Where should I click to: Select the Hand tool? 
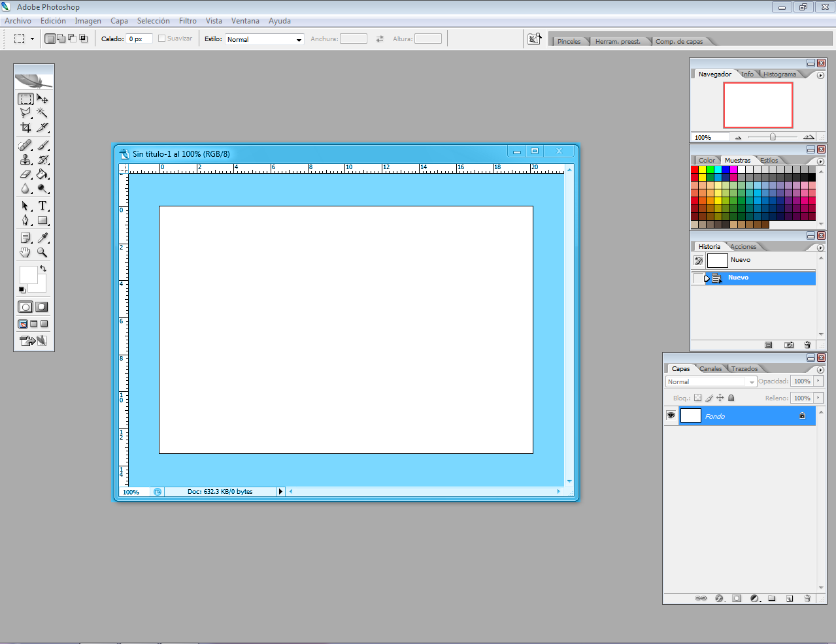click(25, 252)
